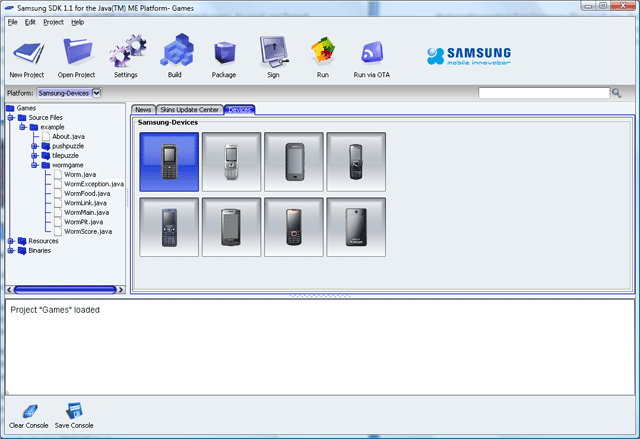Screen dimensions: 640x439
Task: Click the Run via OTA icon
Action: coord(371,52)
